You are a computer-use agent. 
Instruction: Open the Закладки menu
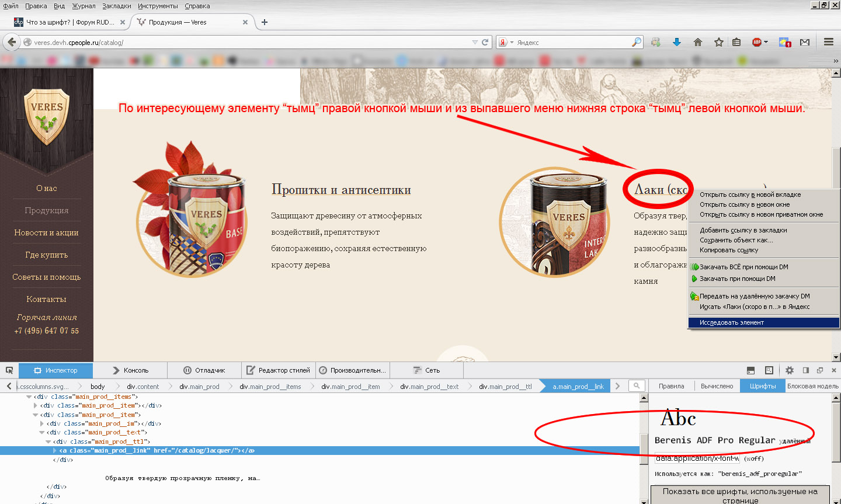(x=117, y=6)
